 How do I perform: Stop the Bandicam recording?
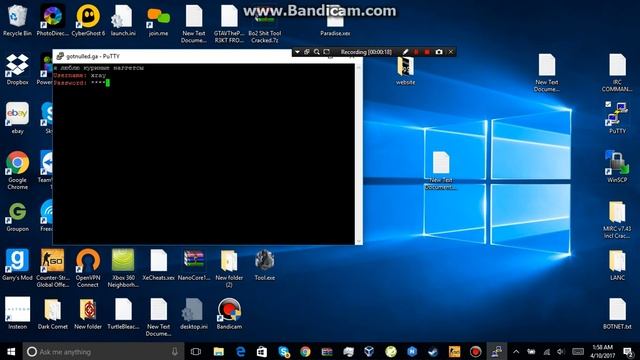427,52
